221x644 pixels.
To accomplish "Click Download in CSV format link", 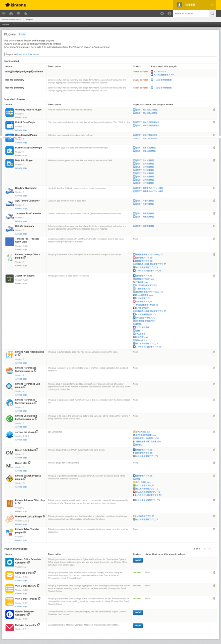I will pos(27,54).
